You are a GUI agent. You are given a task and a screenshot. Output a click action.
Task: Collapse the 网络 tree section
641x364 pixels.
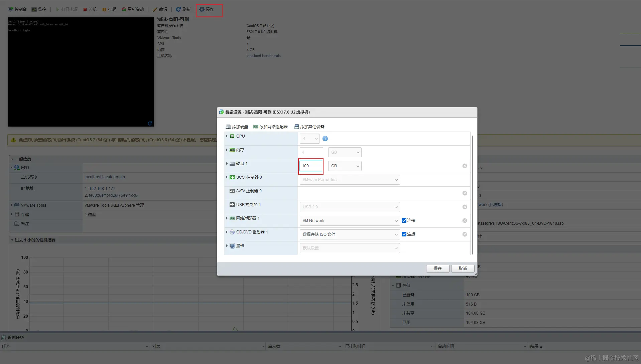coord(12,168)
